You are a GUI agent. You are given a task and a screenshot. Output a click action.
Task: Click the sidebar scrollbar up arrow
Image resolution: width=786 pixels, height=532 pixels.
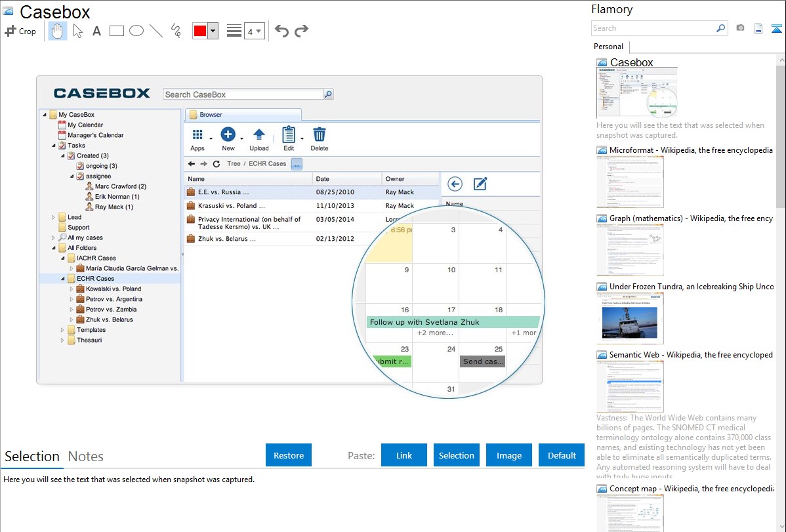pyautogui.click(x=781, y=60)
